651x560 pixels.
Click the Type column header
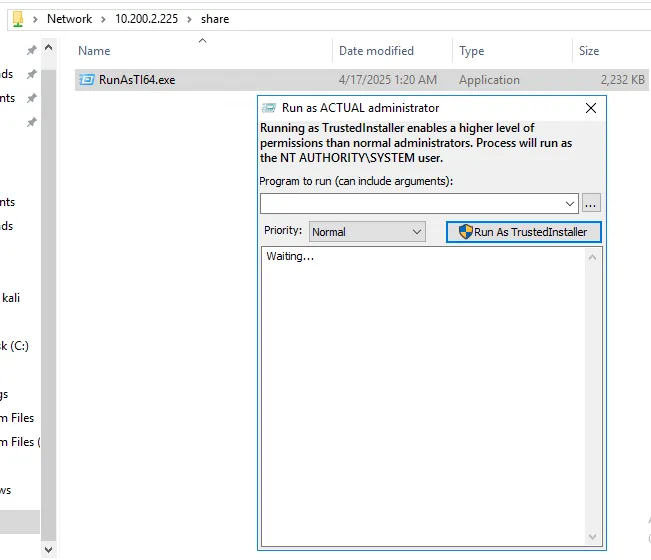[x=472, y=51]
